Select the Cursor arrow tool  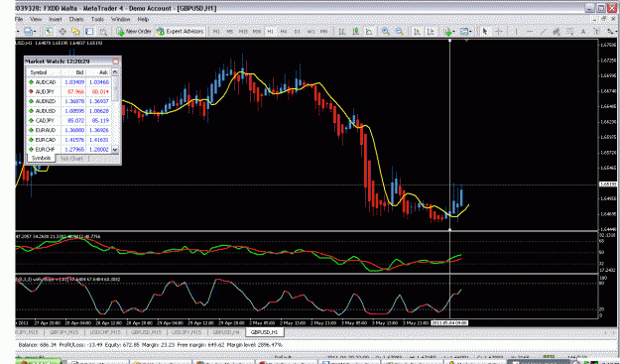485,31
